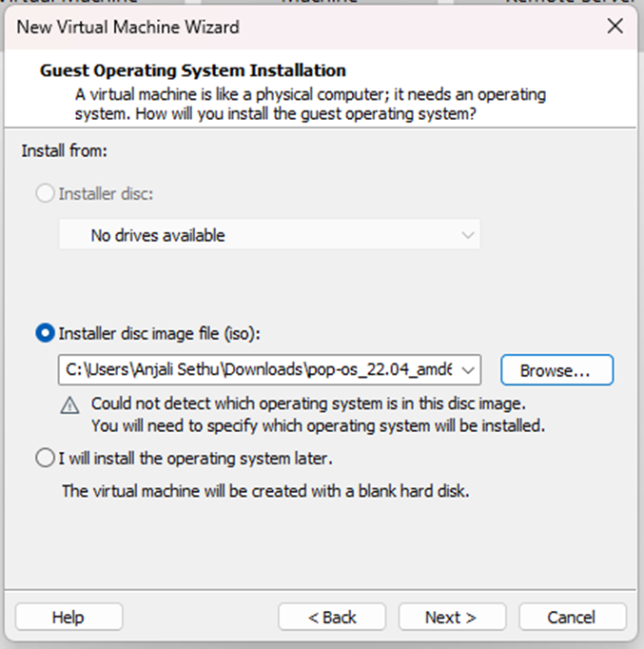Click the blank hard disk description text
The width and height of the screenshot is (644, 649).
pyautogui.click(x=265, y=492)
